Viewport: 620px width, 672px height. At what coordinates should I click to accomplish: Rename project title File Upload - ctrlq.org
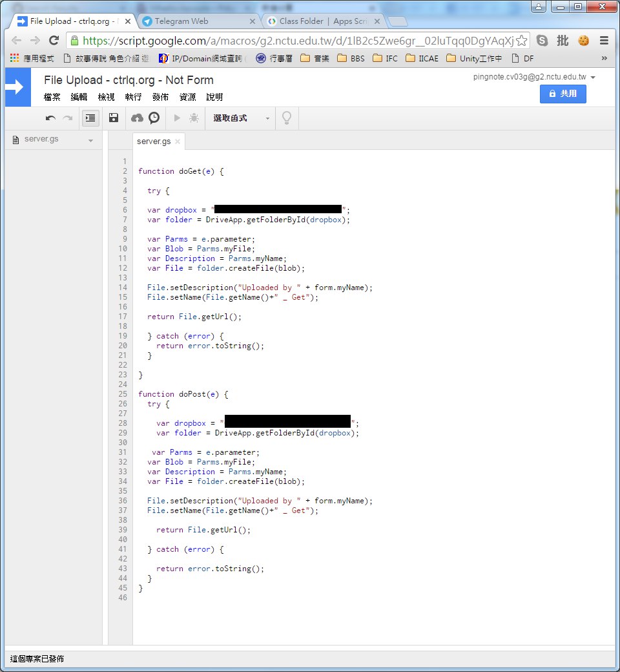[129, 80]
